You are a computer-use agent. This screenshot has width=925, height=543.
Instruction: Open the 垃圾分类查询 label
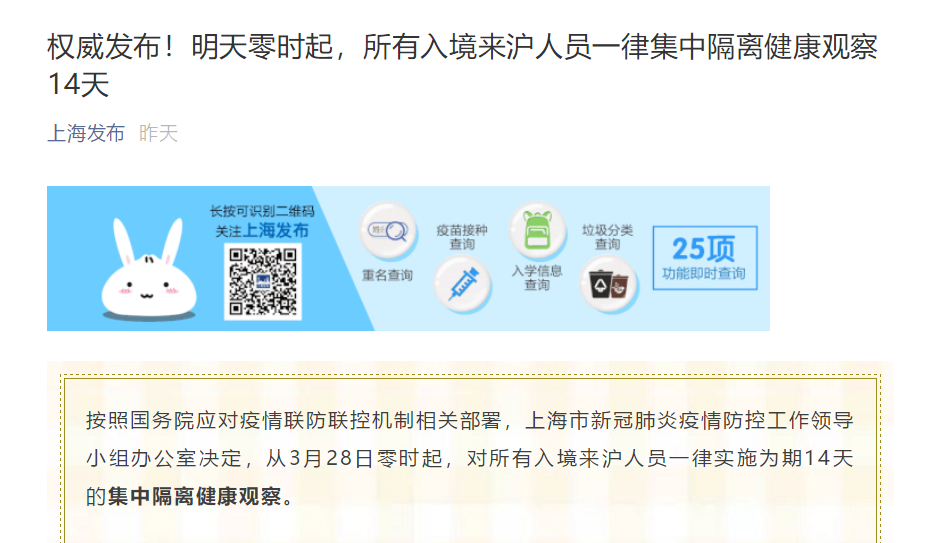point(607,237)
